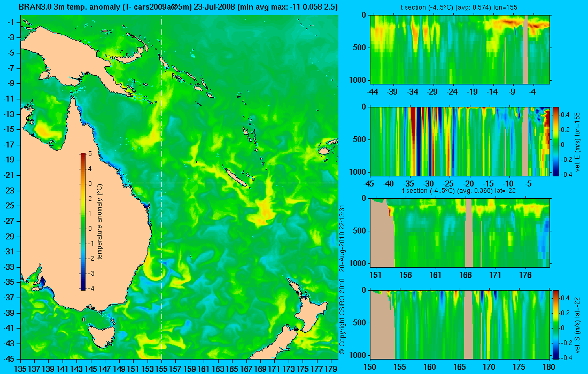Click "167" on the main map longitude axis

(x=246, y=369)
